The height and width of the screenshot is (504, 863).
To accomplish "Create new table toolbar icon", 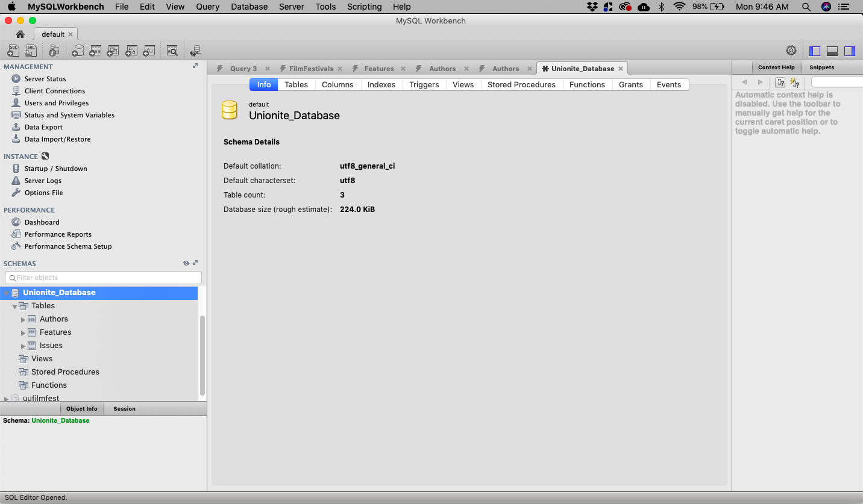I will pos(95,51).
